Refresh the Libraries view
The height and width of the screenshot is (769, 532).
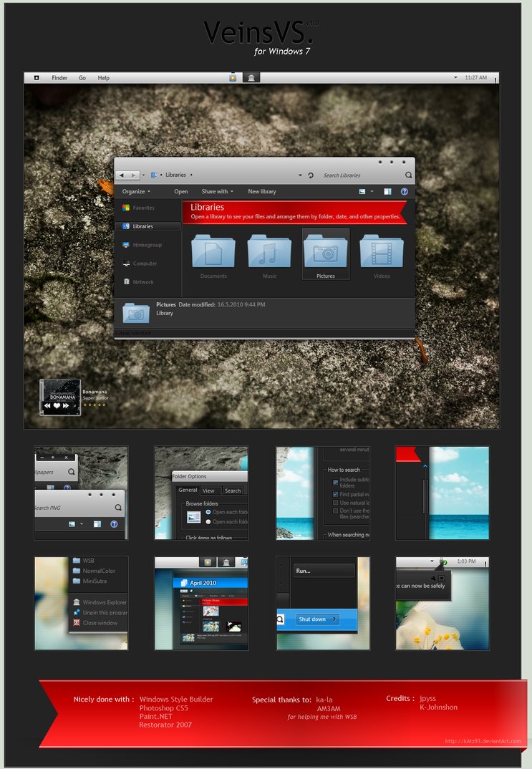pyautogui.click(x=310, y=175)
